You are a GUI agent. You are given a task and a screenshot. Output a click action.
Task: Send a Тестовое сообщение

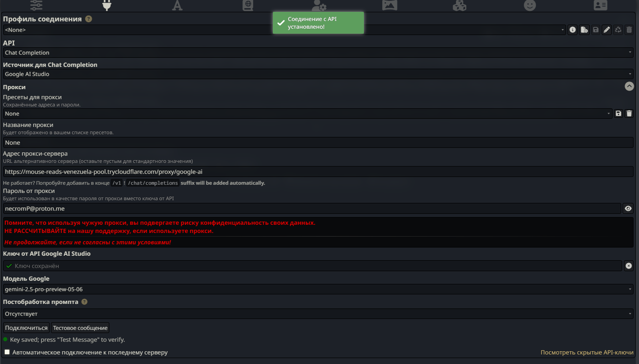(80, 328)
